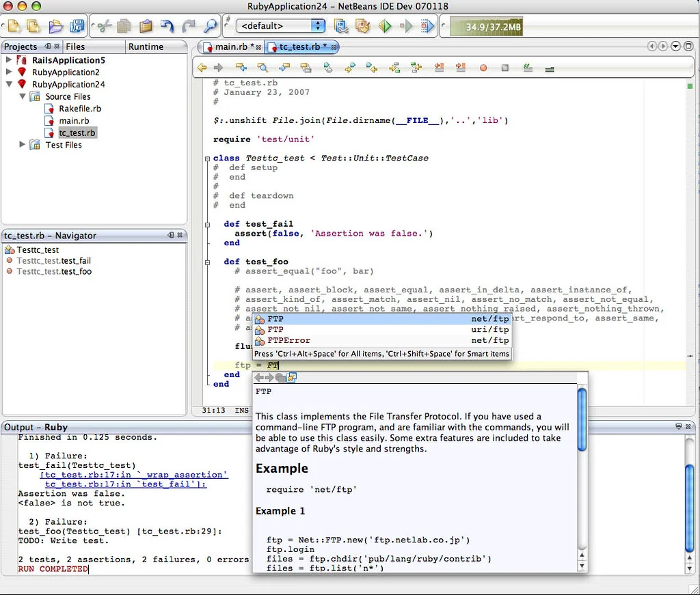The width and height of the screenshot is (700, 595).
Task: Click the Paste clipboard icon
Action: click(x=146, y=27)
